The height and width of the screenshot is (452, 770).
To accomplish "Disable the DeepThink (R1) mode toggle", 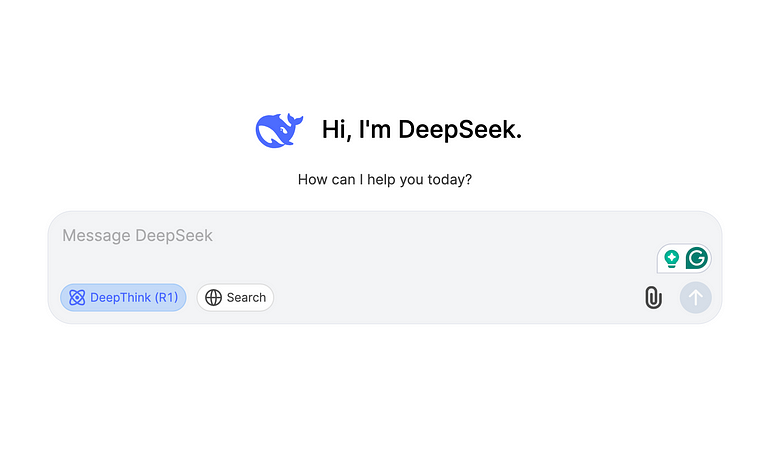I will 123,297.
